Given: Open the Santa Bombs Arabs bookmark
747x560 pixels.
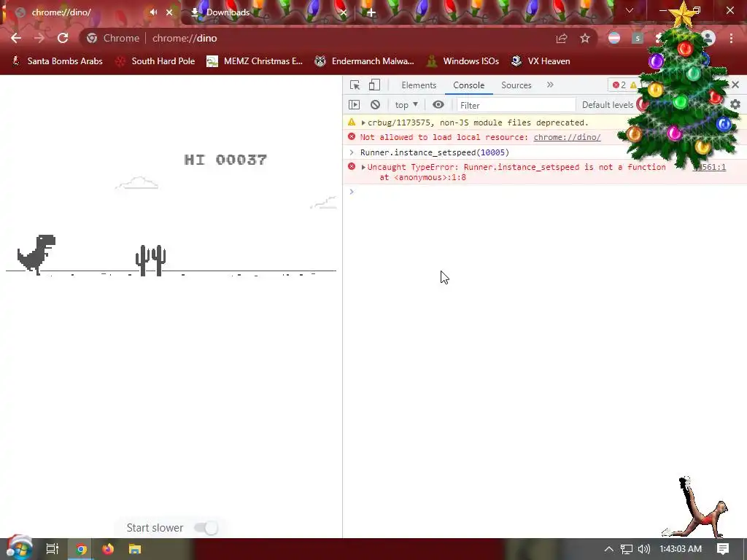Looking at the screenshot, I should point(57,61).
